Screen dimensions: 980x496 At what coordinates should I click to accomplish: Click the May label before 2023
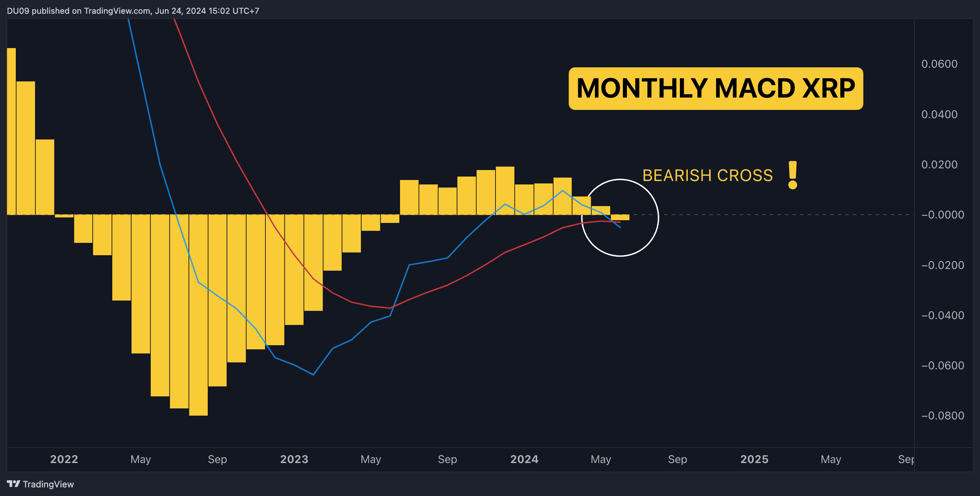click(141, 460)
